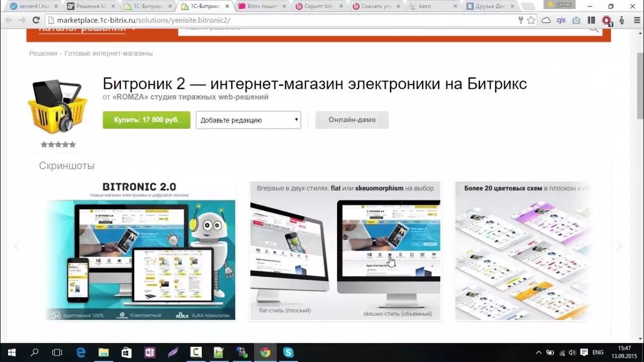
Task: Click the page's vertical scrollbar thumb
Action: pos(640,85)
